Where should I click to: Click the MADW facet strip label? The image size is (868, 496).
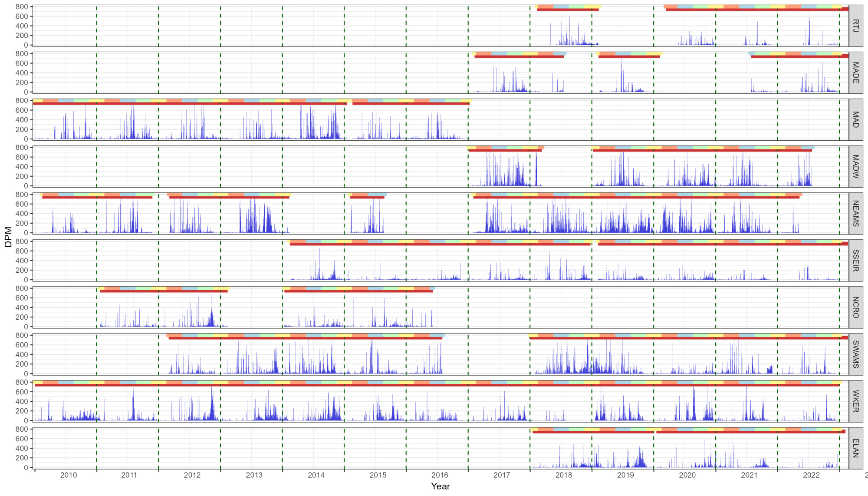855,166
